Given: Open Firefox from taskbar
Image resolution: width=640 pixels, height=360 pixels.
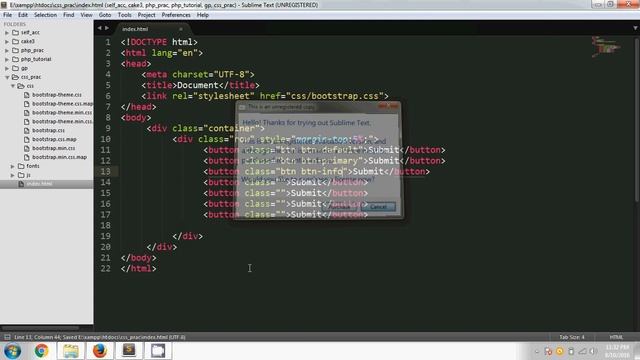Looking at the screenshot, I should tap(100, 351).
